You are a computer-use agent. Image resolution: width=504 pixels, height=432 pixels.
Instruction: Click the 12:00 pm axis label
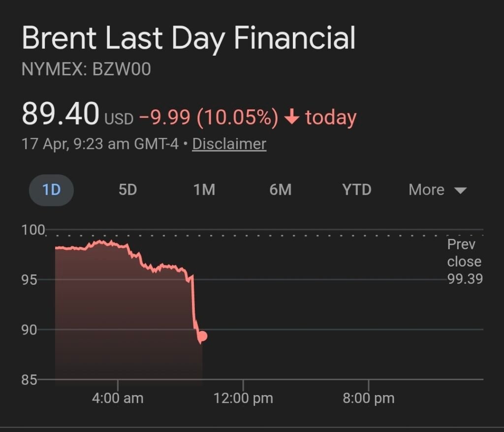click(243, 398)
